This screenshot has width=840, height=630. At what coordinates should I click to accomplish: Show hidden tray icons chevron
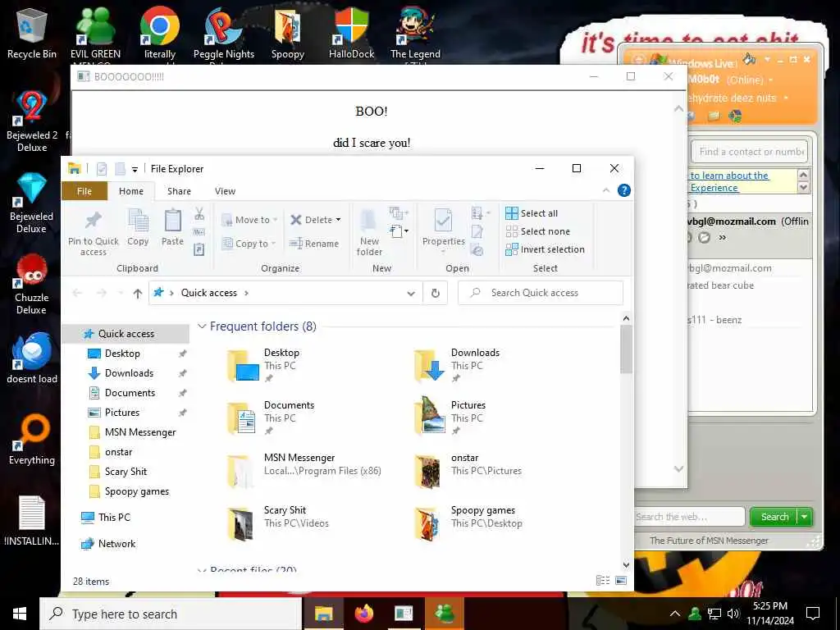(x=674, y=614)
